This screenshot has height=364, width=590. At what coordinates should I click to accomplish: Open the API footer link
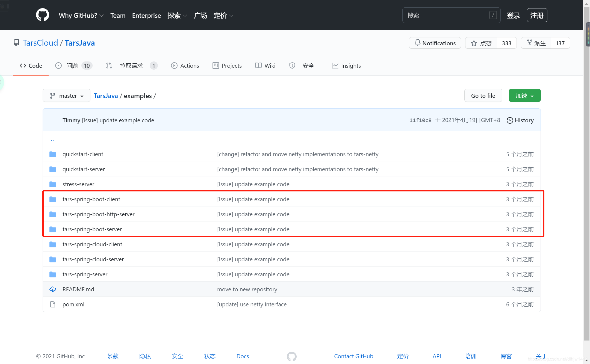click(437, 356)
